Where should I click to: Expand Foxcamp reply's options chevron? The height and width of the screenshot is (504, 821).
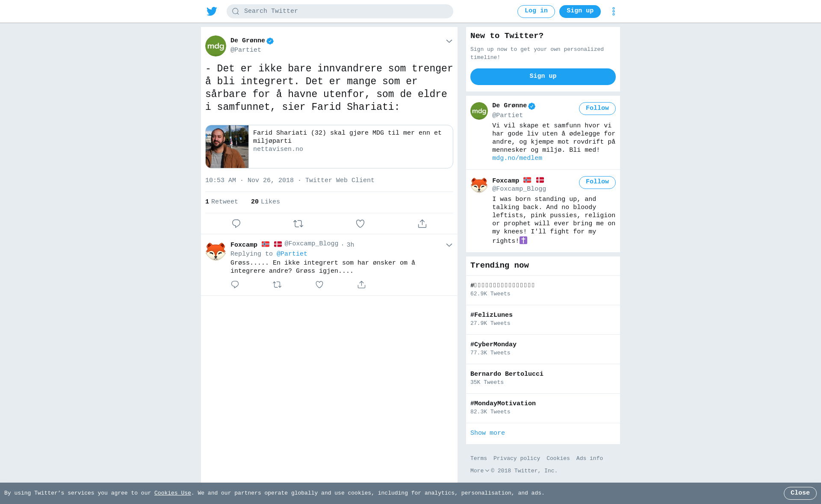click(x=449, y=245)
